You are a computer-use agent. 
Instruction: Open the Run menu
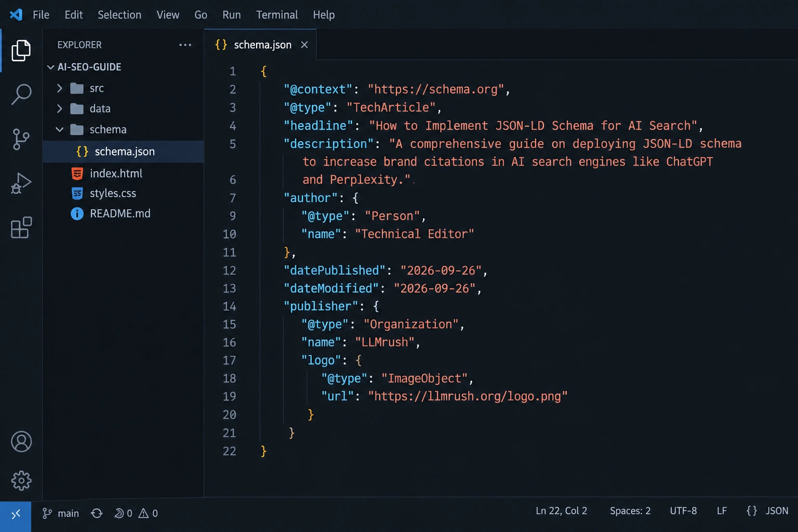click(232, 15)
